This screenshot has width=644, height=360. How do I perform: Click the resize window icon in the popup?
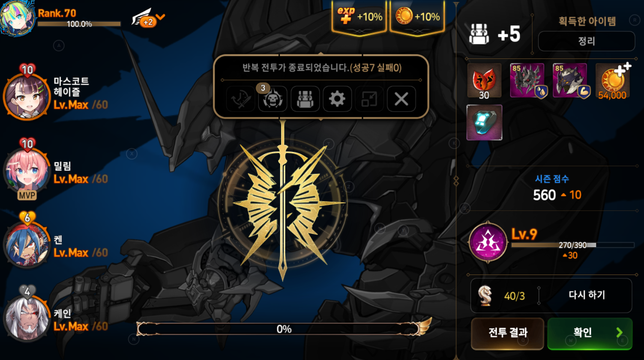(x=369, y=99)
